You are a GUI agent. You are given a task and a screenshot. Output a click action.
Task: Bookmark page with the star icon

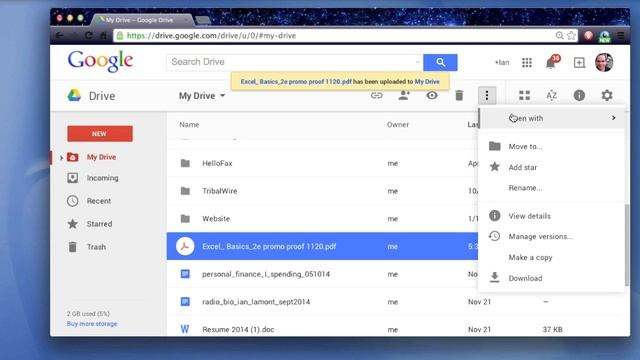[571, 36]
